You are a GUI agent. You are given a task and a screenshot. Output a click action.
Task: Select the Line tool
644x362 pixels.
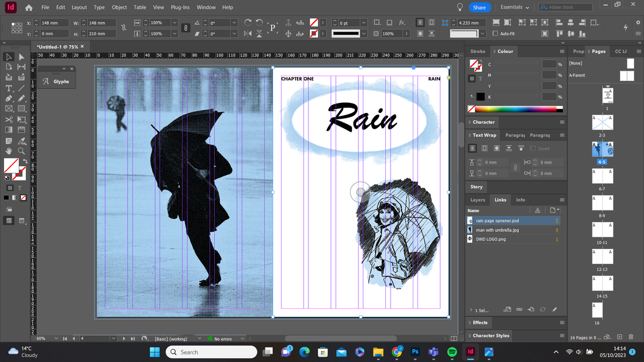pos(21,88)
